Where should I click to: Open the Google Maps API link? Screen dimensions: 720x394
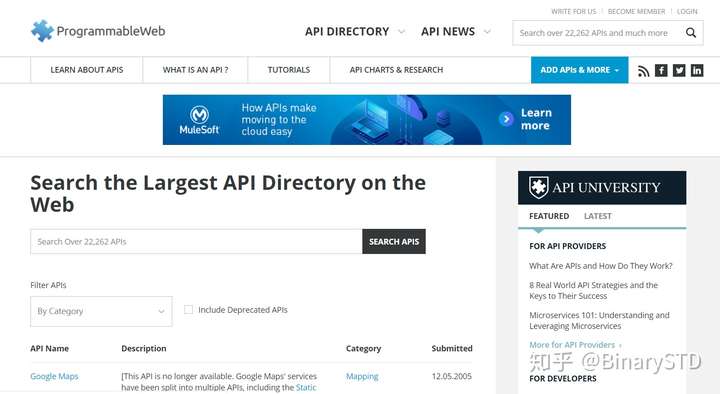pyautogui.click(x=54, y=376)
